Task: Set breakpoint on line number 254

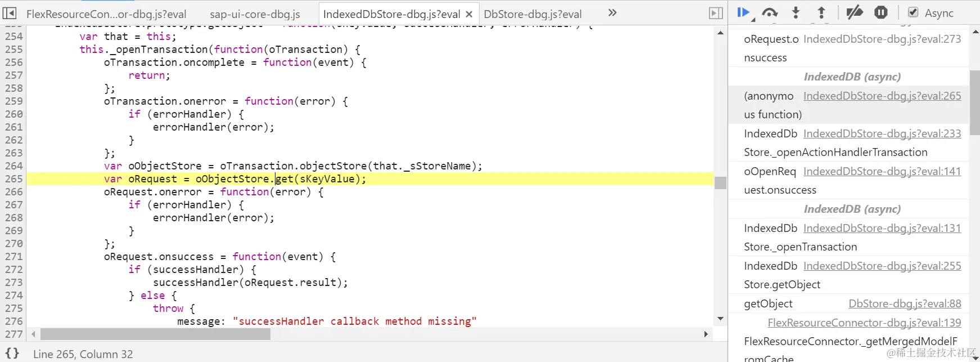Action: 14,36
